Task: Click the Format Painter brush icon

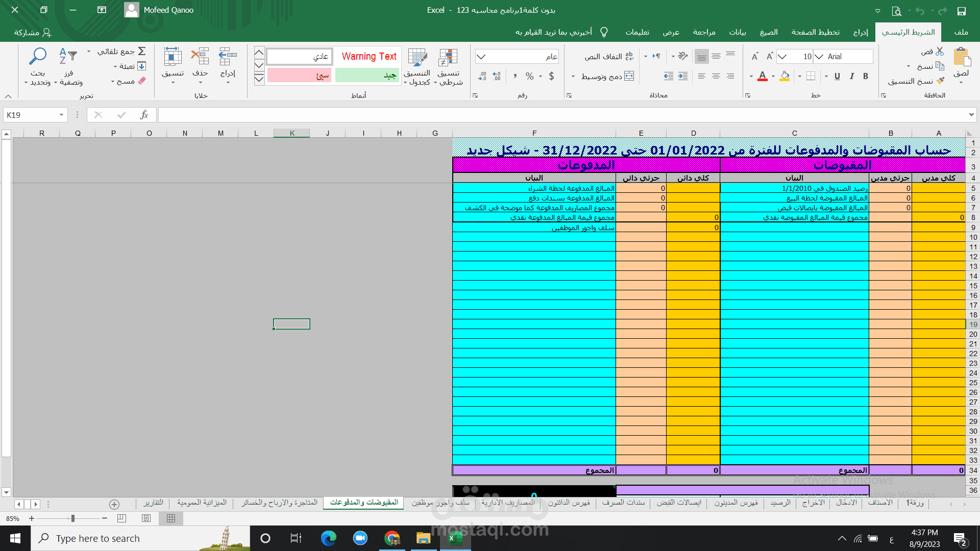Action: tap(940, 81)
